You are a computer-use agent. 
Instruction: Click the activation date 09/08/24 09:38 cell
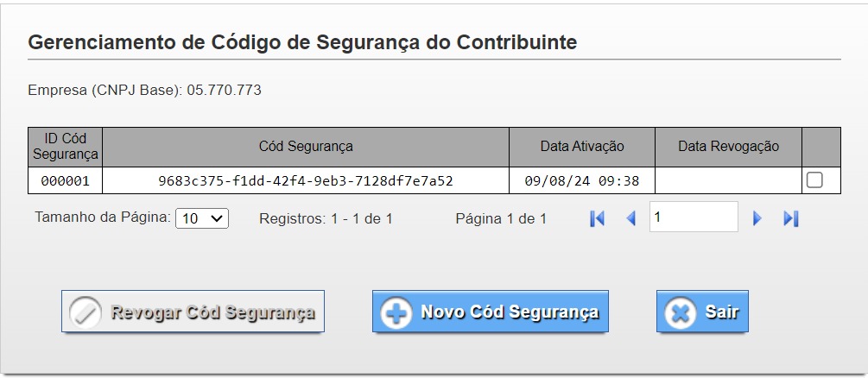[582, 181]
